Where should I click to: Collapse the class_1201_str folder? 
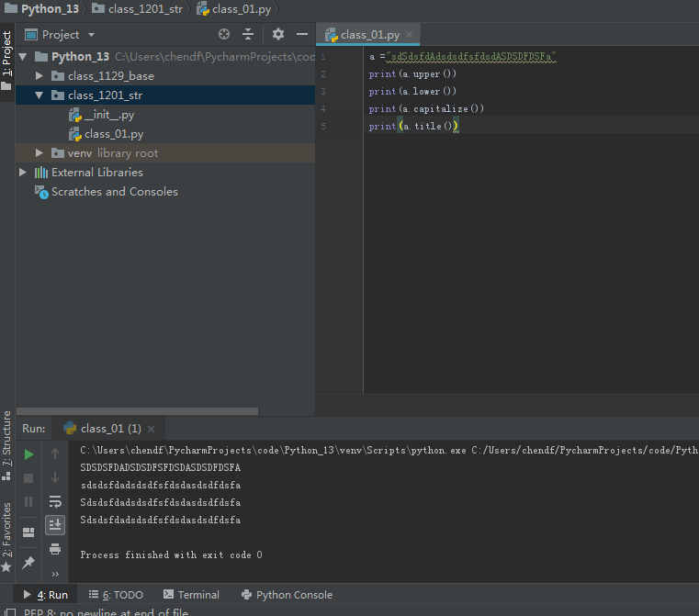coord(39,95)
